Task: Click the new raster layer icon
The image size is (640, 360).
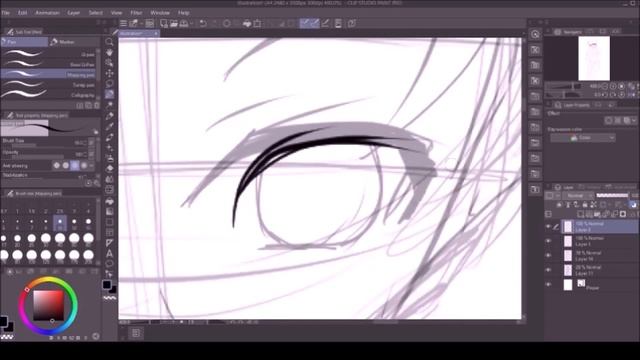Action: pyautogui.click(x=580, y=214)
